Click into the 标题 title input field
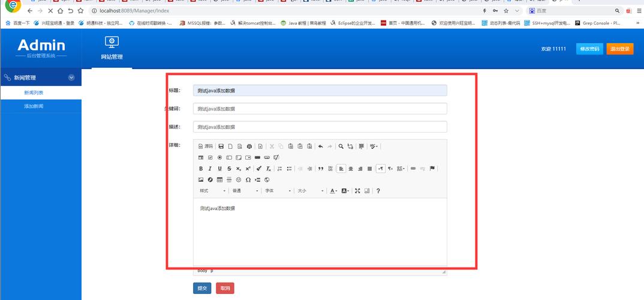 point(320,91)
